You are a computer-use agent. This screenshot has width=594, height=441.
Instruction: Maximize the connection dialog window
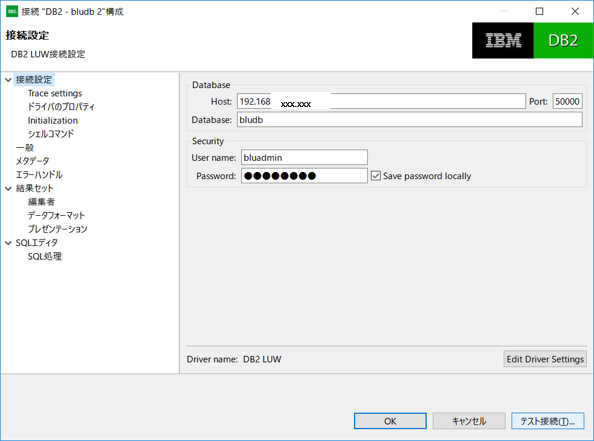click(x=539, y=11)
